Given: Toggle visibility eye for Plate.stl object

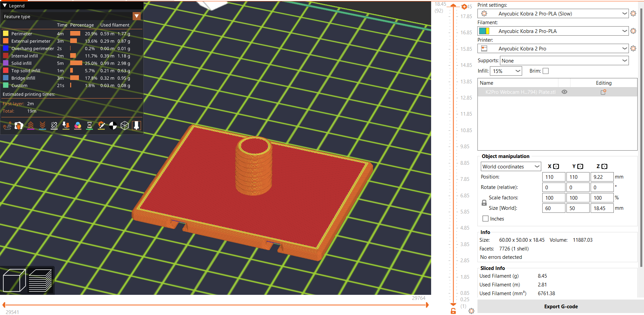Looking at the screenshot, I should pyautogui.click(x=564, y=92).
